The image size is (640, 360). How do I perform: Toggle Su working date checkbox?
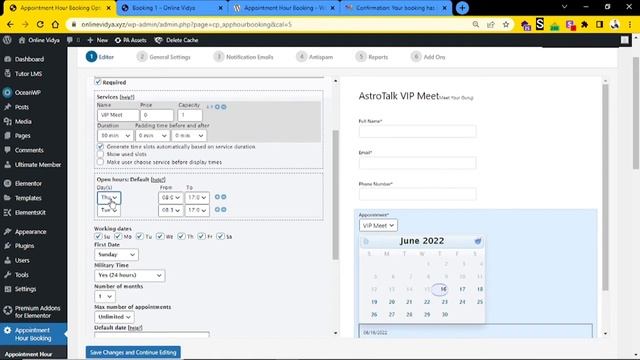pyautogui.click(x=98, y=236)
